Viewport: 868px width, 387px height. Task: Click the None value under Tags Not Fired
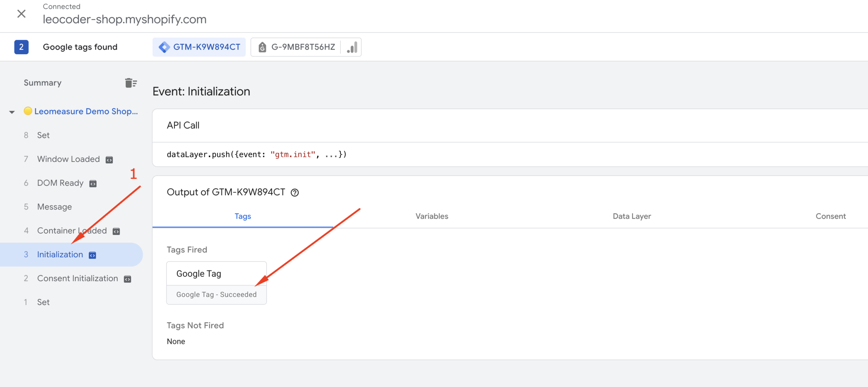click(x=176, y=341)
